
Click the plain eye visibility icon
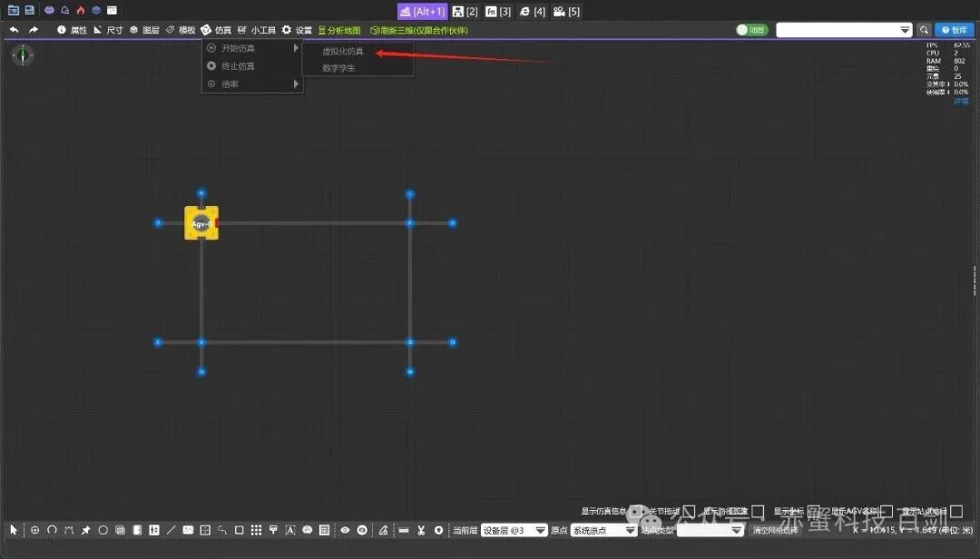click(x=345, y=530)
